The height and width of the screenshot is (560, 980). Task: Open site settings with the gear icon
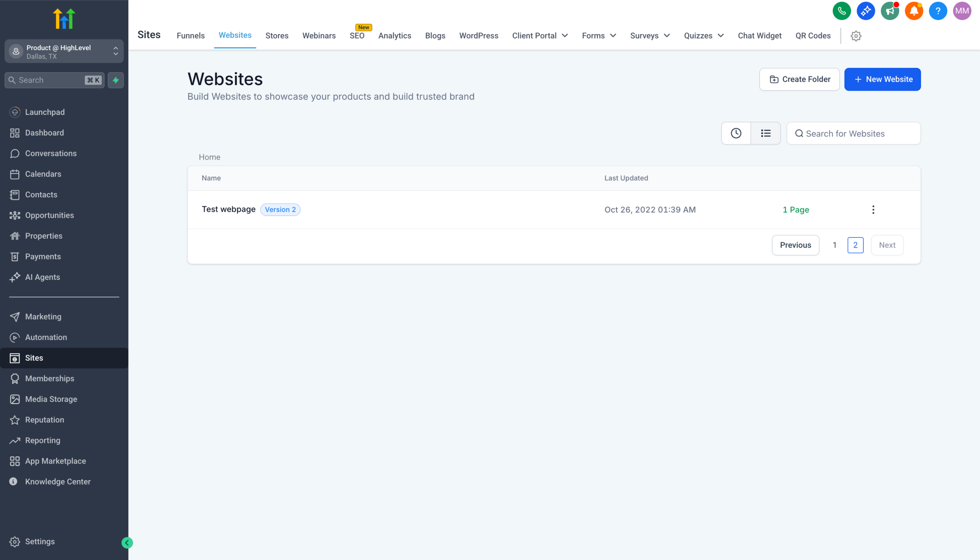[856, 36]
